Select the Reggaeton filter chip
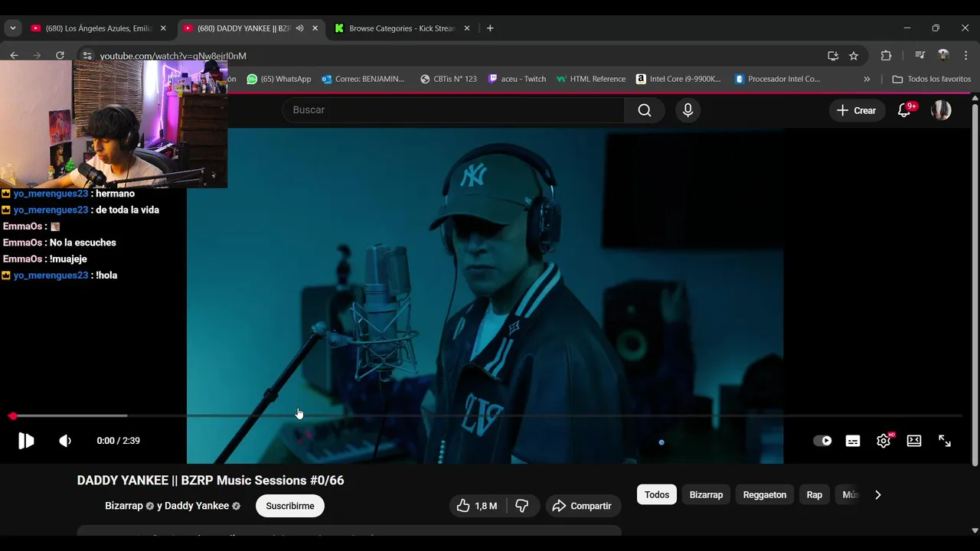The width and height of the screenshot is (980, 551). [765, 494]
